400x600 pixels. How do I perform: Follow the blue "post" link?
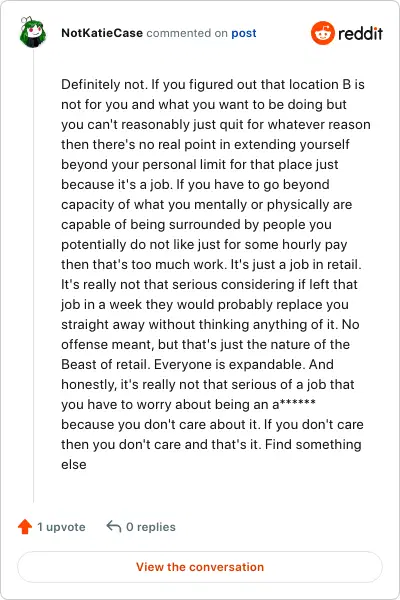(x=243, y=33)
